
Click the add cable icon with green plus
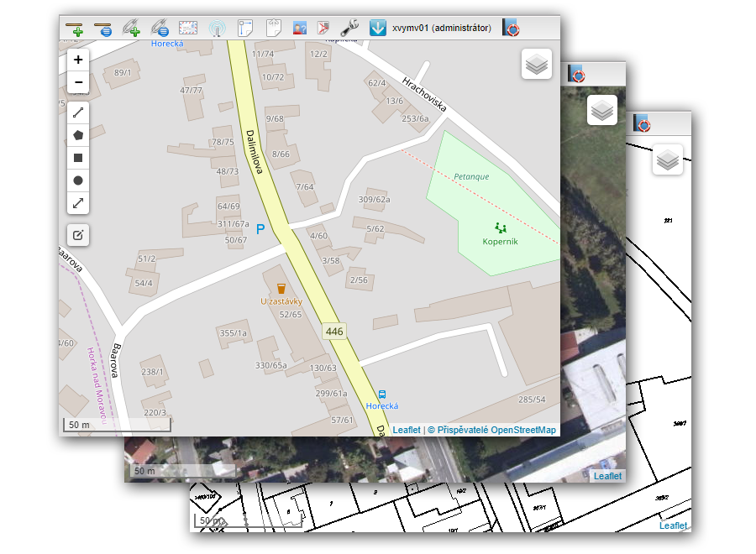pos(131,28)
